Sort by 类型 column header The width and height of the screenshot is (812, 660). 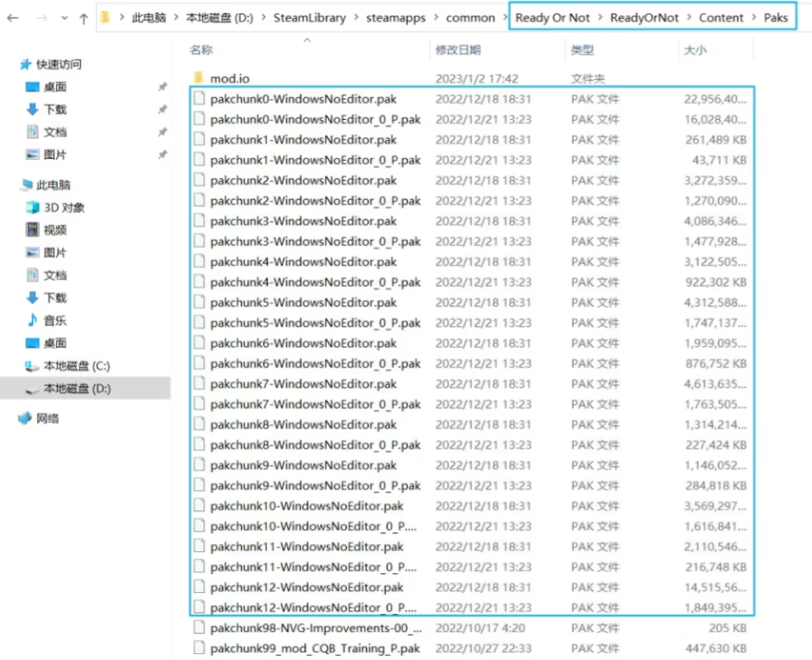click(582, 49)
